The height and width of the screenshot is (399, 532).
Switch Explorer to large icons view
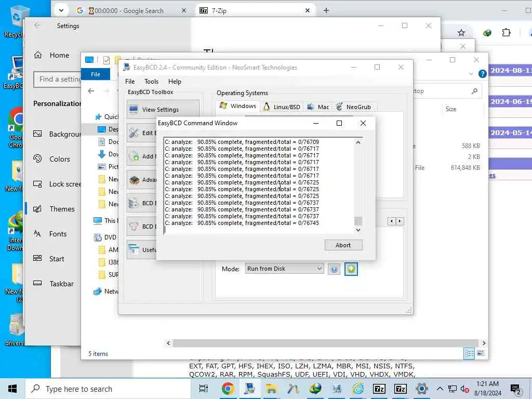[481, 353]
